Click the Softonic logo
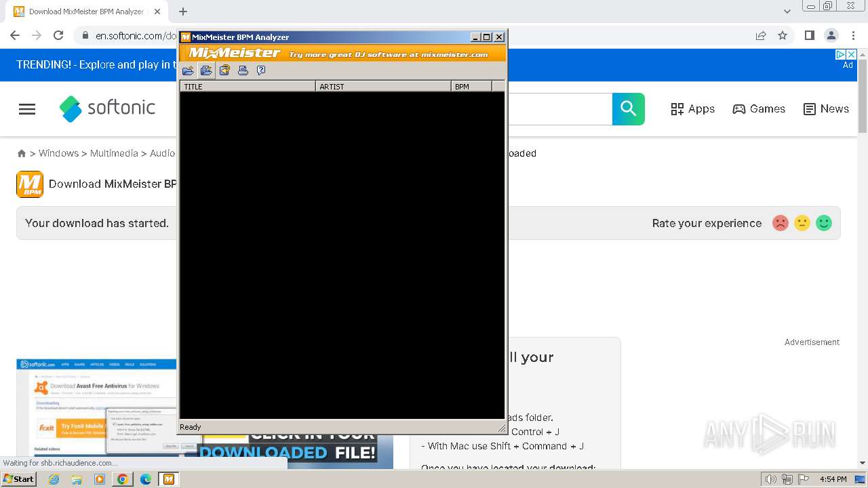The image size is (868, 488). 107,108
